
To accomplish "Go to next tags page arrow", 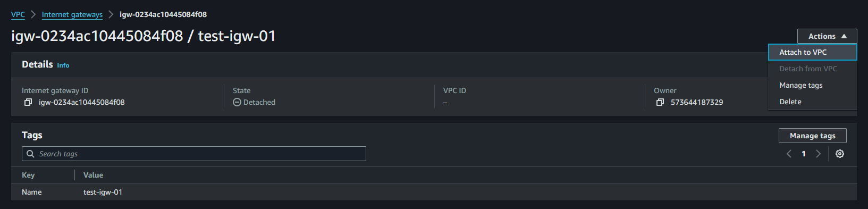I will (x=819, y=154).
